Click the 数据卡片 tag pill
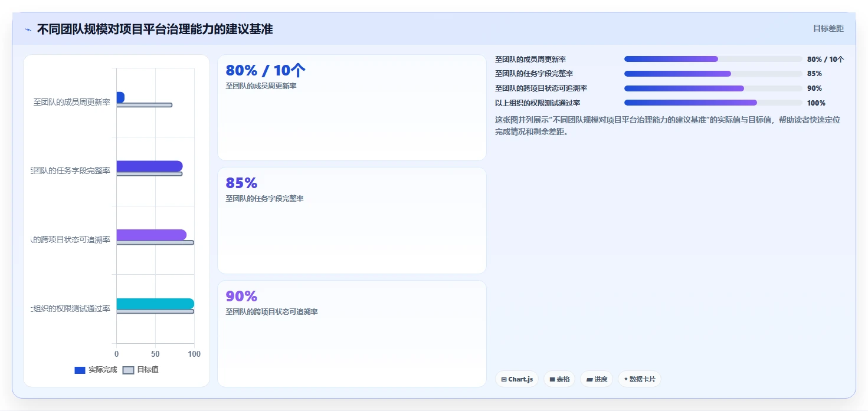Image resolution: width=868 pixels, height=411 pixels. pyautogui.click(x=640, y=379)
